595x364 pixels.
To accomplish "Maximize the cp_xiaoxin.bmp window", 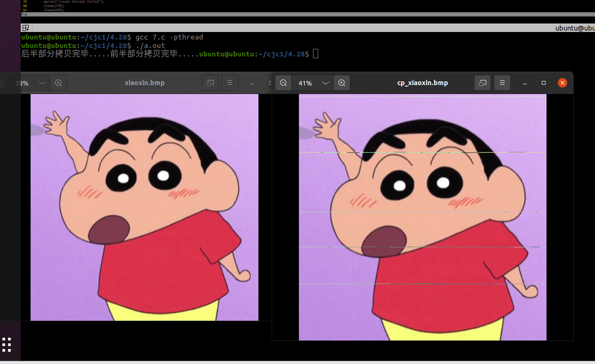I will pyautogui.click(x=544, y=83).
